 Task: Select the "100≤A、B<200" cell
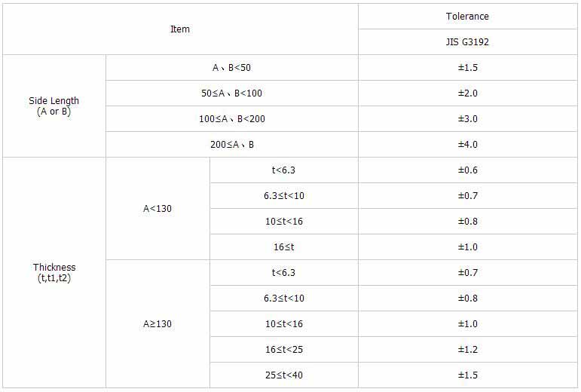[231, 119]
